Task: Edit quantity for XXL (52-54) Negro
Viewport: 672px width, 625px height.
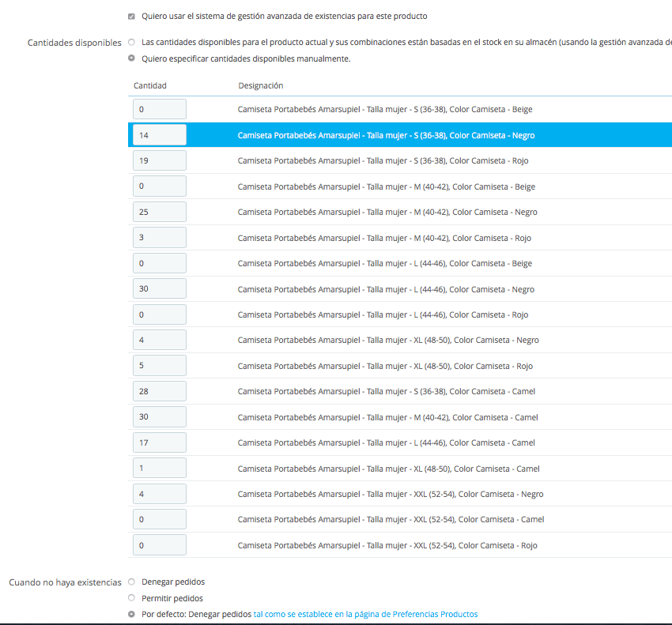Action: (x=160, y=494)
